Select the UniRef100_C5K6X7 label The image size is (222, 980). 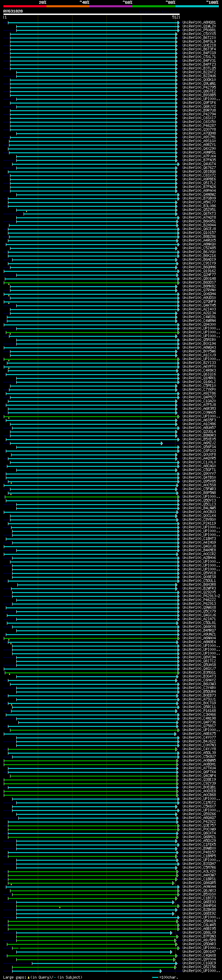click(x=199, y=806)
